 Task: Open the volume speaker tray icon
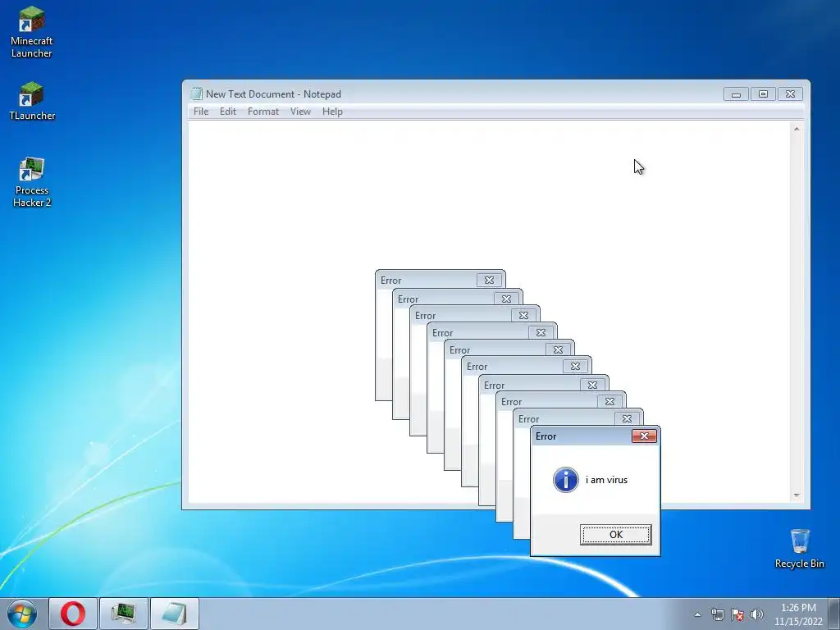click(x=757, y=614)
